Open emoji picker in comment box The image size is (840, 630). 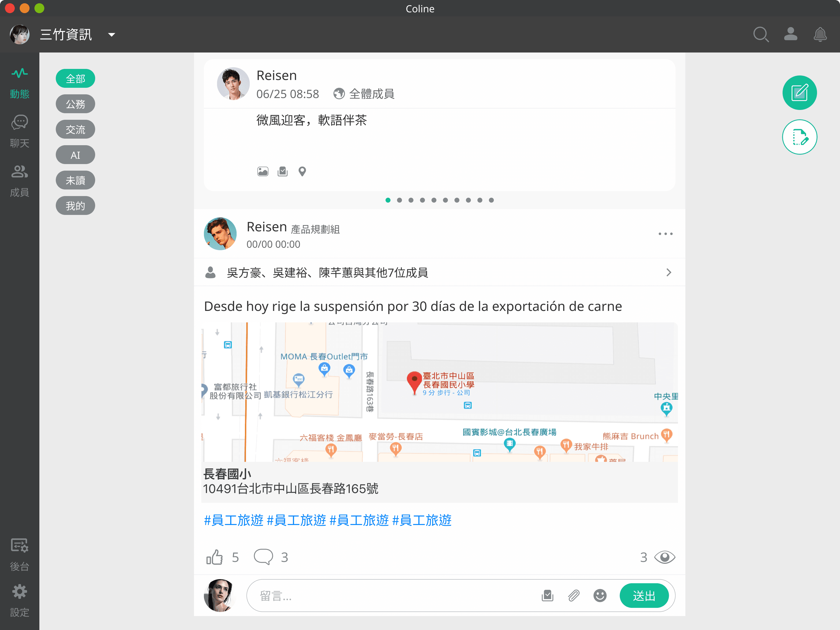pyautogui.click(x=600, y=596)
